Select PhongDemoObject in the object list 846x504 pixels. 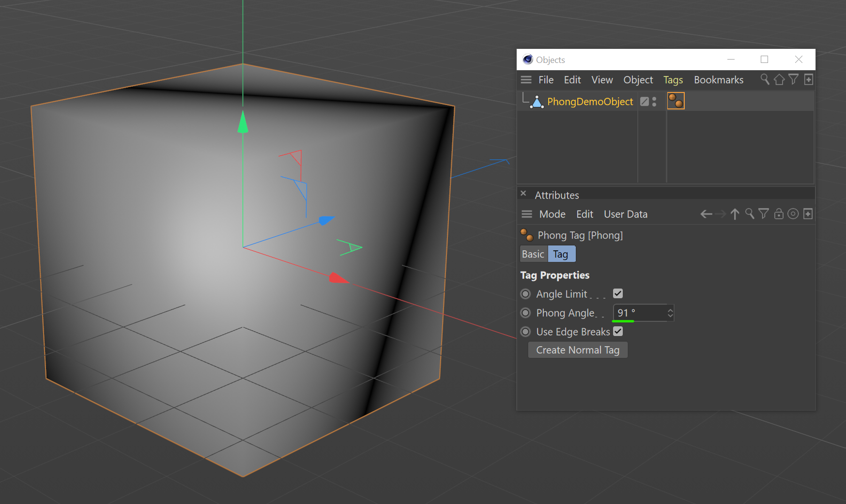pyautogui.click(x=590, y=102)
